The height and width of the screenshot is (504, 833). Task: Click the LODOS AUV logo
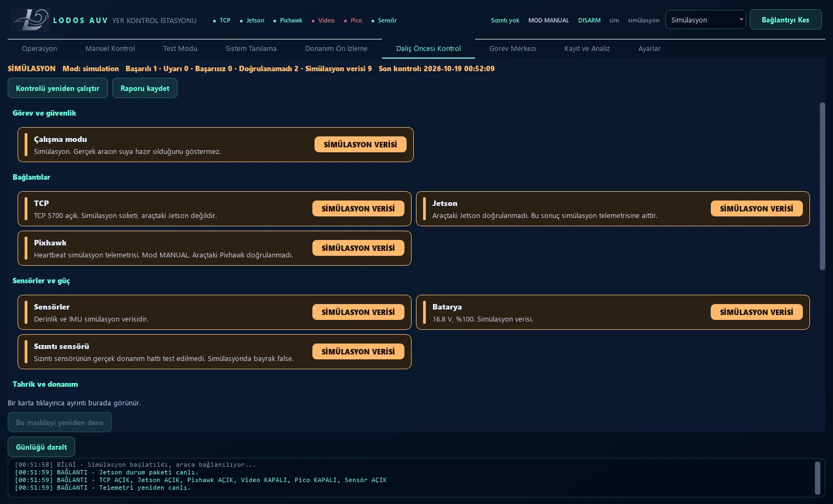coord(30,20)
